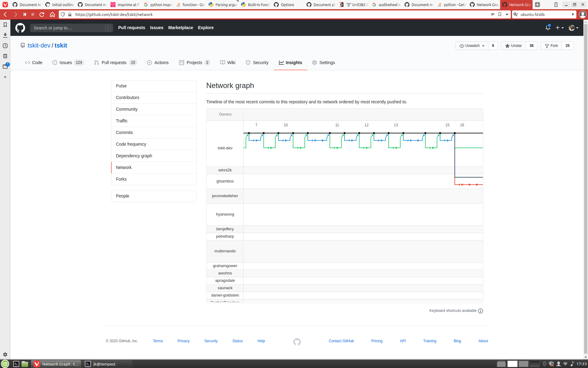Click the tskit-dev owner link
The height and width of the screenshot is (368, 588).
pos(39,45)
